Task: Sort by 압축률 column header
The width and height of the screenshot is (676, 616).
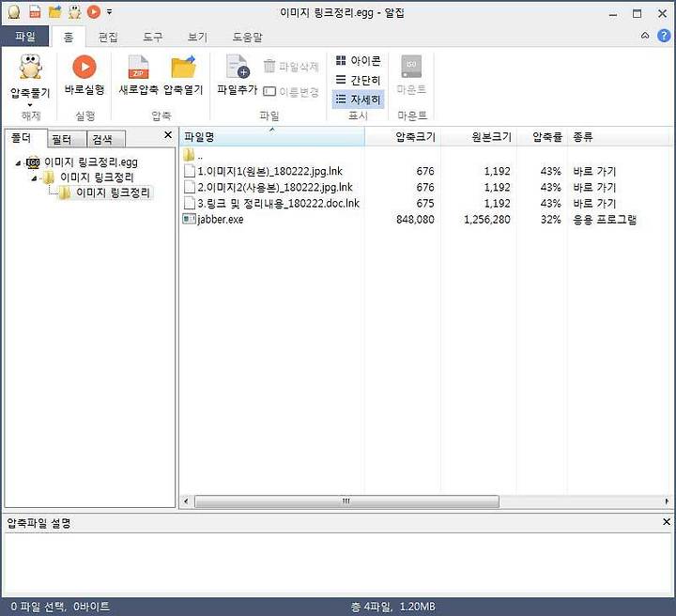Action: pos(543,137)
